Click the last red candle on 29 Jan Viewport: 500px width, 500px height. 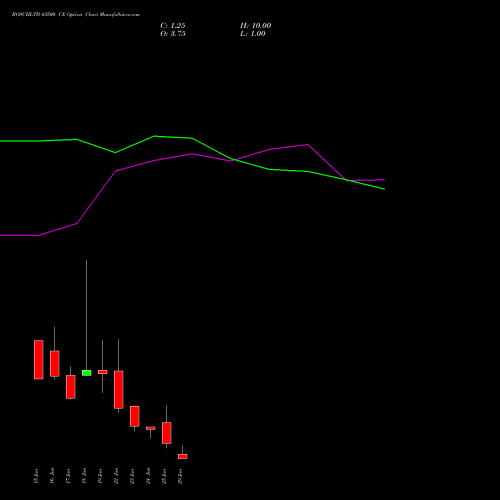183,457
